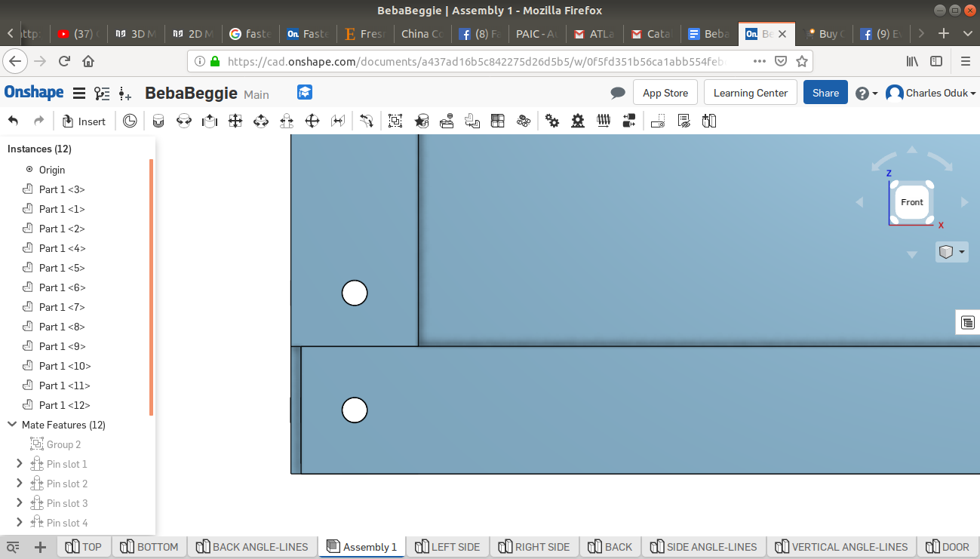
Task: Select the Fastened mate tool
Action: (158, 121)
